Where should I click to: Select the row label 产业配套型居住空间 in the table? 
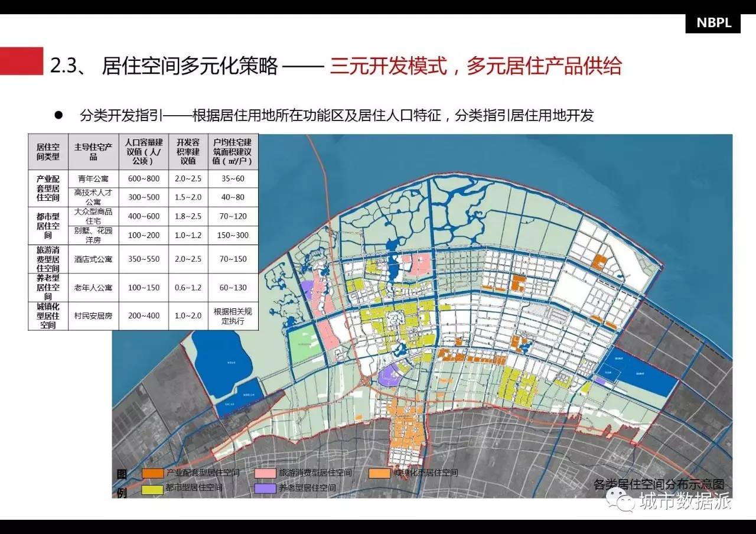(48, 188)
